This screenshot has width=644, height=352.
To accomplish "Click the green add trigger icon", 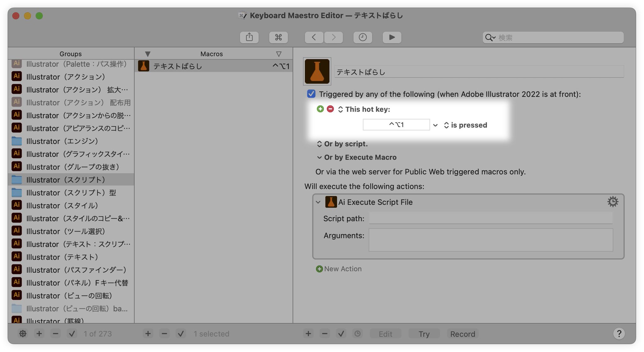I will (320, 109).
